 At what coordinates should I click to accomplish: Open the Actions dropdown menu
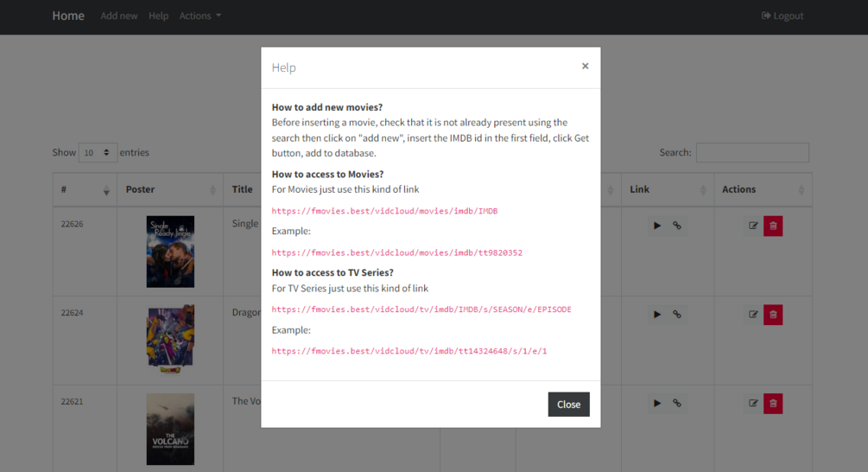click(200, 16)
